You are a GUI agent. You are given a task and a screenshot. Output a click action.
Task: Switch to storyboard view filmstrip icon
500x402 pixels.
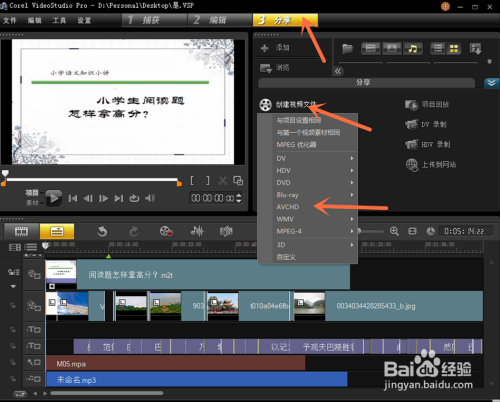[x=21, y=231]
